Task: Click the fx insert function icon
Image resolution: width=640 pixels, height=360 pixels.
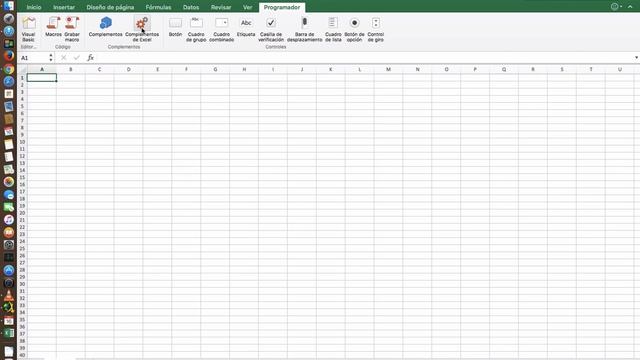Action: [x=90, y=58]
